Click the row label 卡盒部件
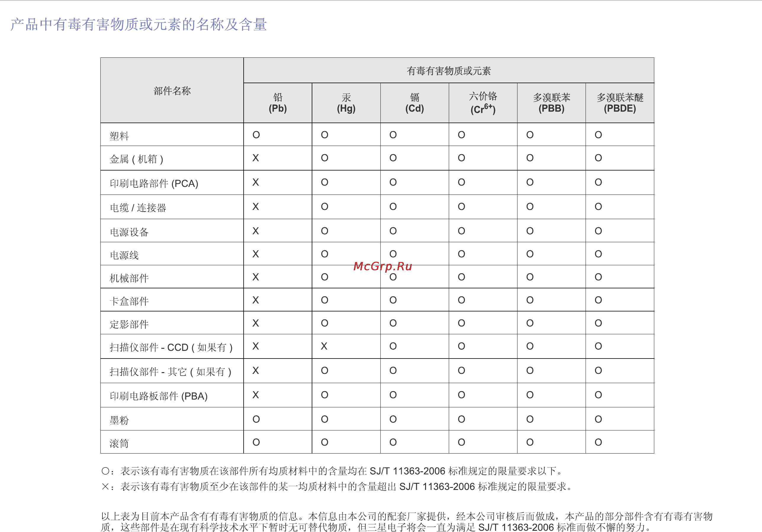Screen dimensions: 762x532 pos(129,301)
